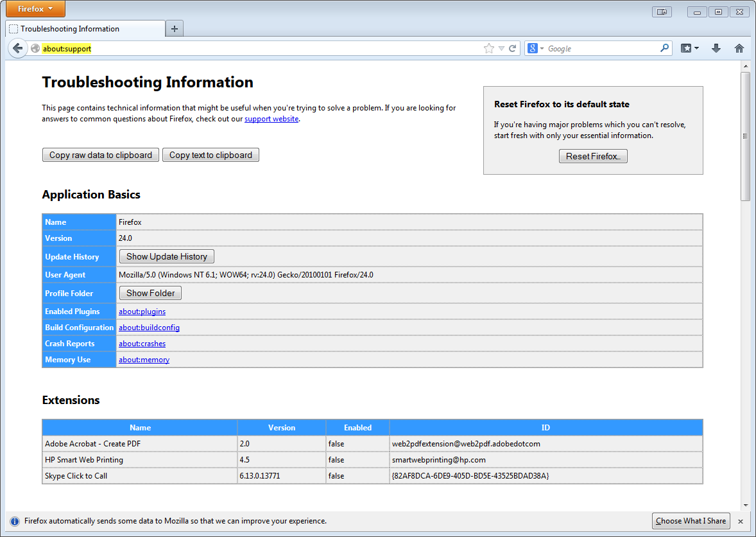756x537 pixels.
Task: Click the Version column header in Extensions
Action: click(282, 427)
